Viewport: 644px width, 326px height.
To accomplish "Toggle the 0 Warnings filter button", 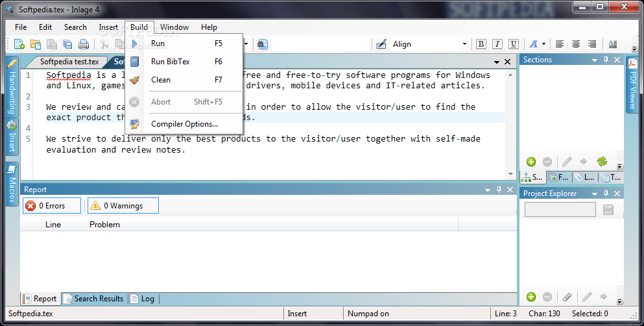I will tap(123, 206).
